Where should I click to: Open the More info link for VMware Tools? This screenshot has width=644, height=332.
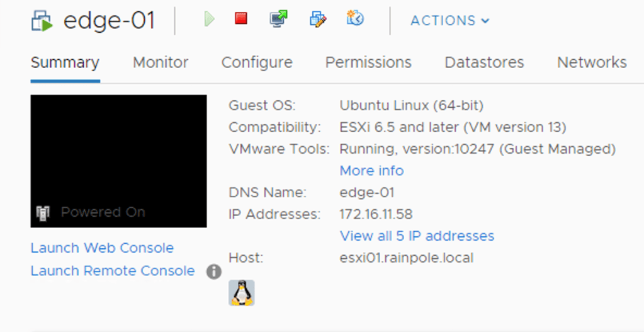coord(371,171)
